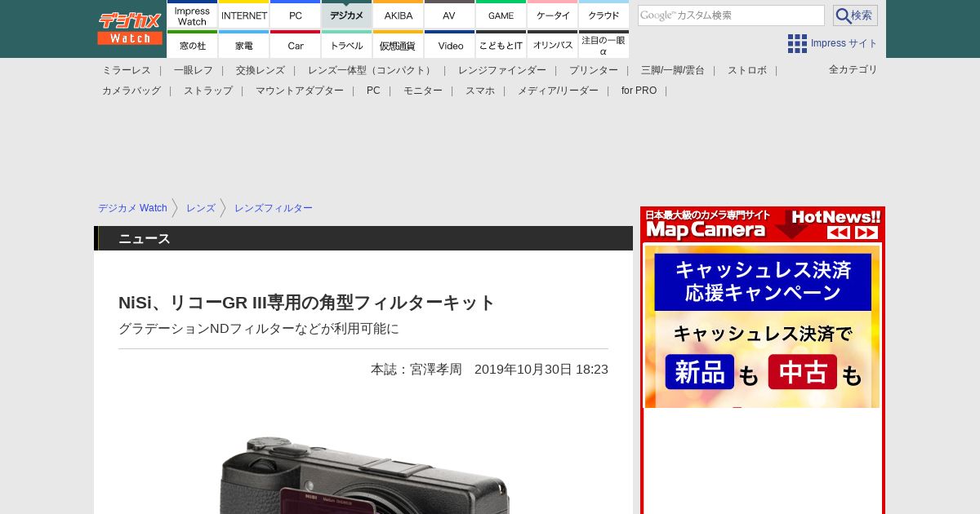The width and height of the screenshot is (980, 514).
Task: Open the AV Watch tab
Action: click(x=450, y=15)
